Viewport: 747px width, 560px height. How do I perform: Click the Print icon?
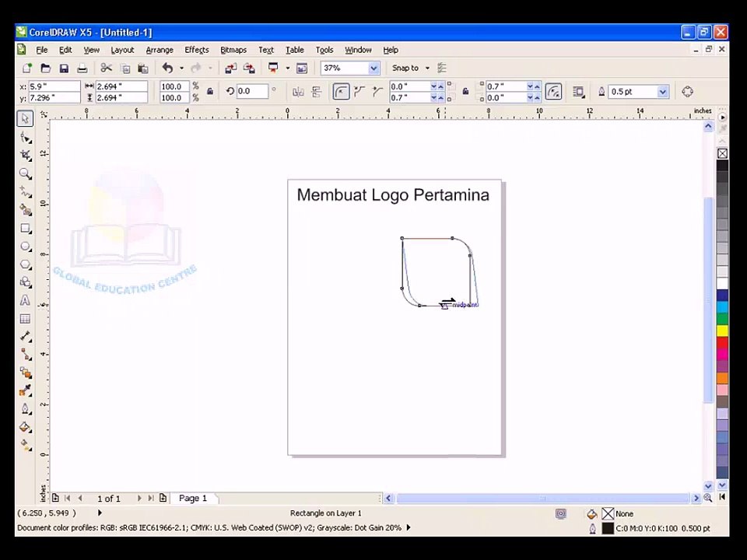tap(82, 68)
